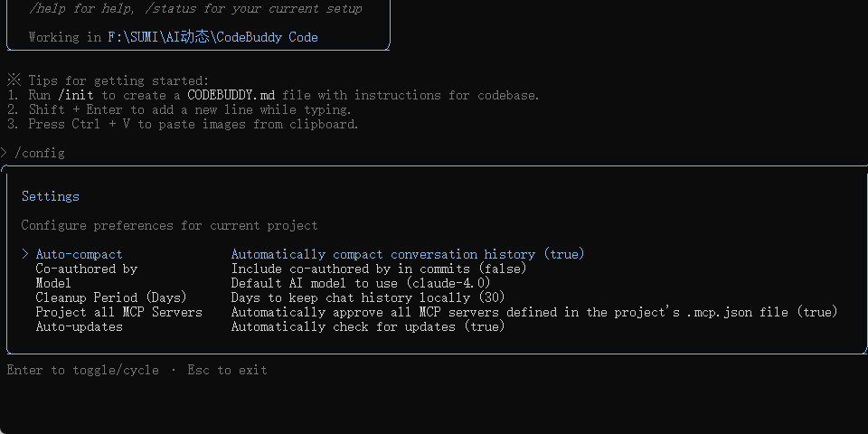Image resolution: width=868 pixels, height=434 pixels.
Task: Select the Auto-compact setting row
Action: [304, 254]
